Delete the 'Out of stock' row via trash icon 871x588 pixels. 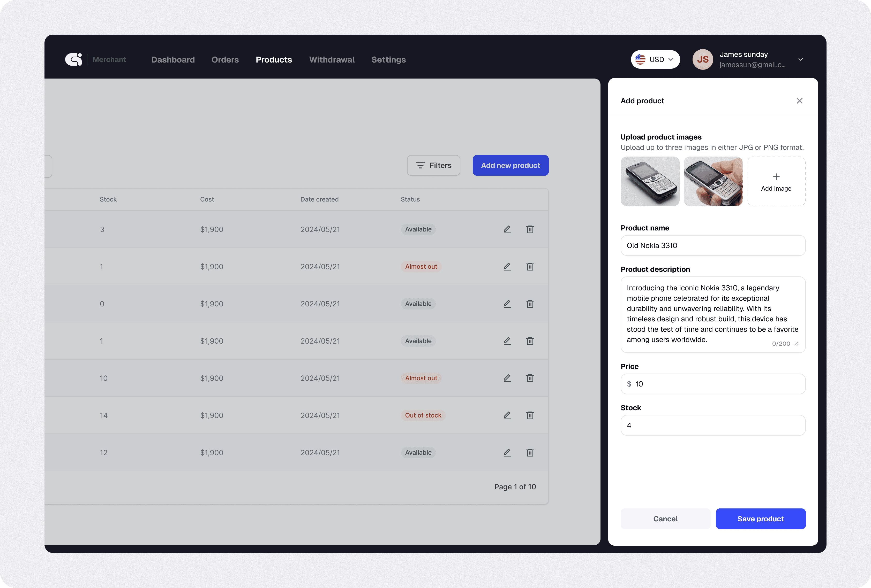(530, 415)
